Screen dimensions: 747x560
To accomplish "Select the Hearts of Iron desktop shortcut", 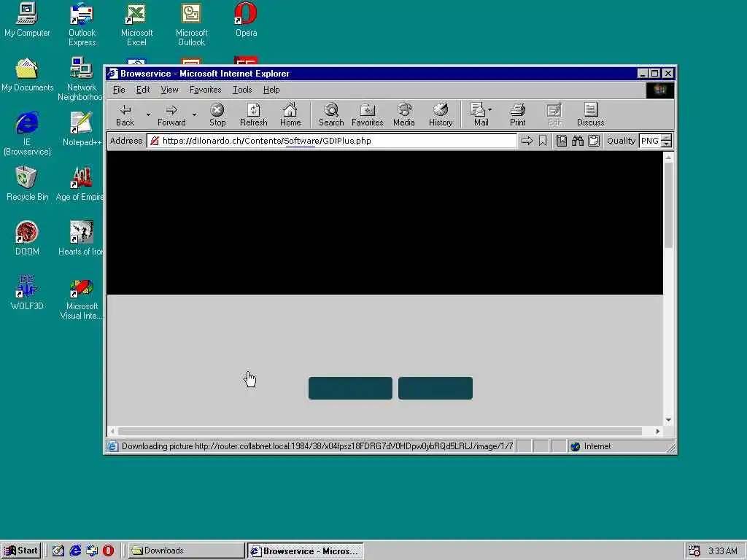I will click(80, 238).
